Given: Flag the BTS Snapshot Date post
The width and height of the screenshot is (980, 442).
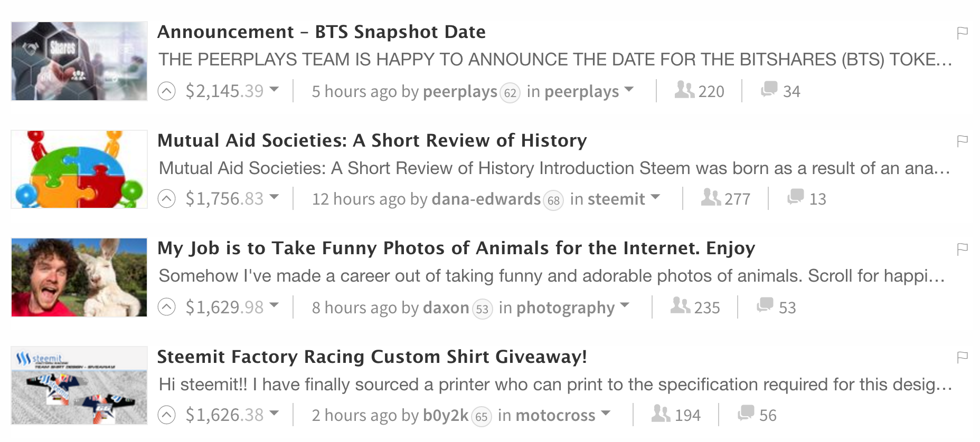Looking at the screenshot, I should [x=963, y=33].
